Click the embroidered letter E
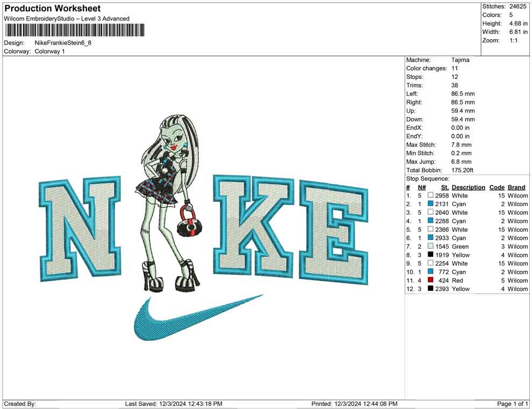Viewport: 532px width, 409px height. 334,233
